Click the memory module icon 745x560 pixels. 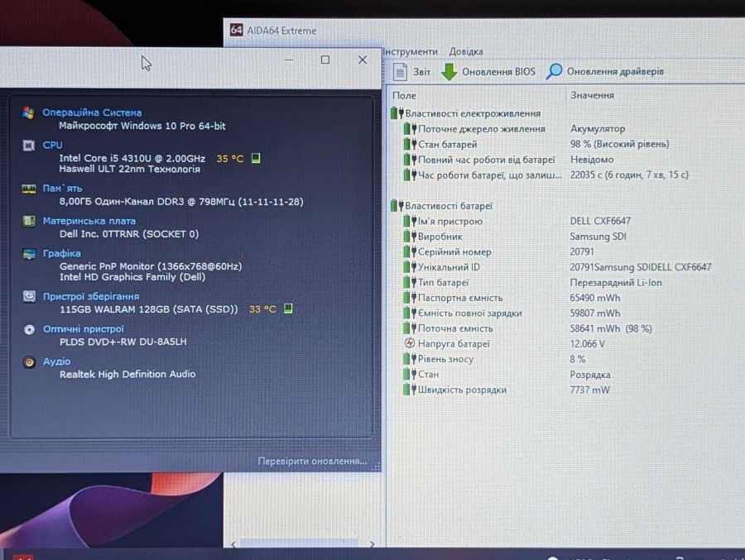(28, 189)
